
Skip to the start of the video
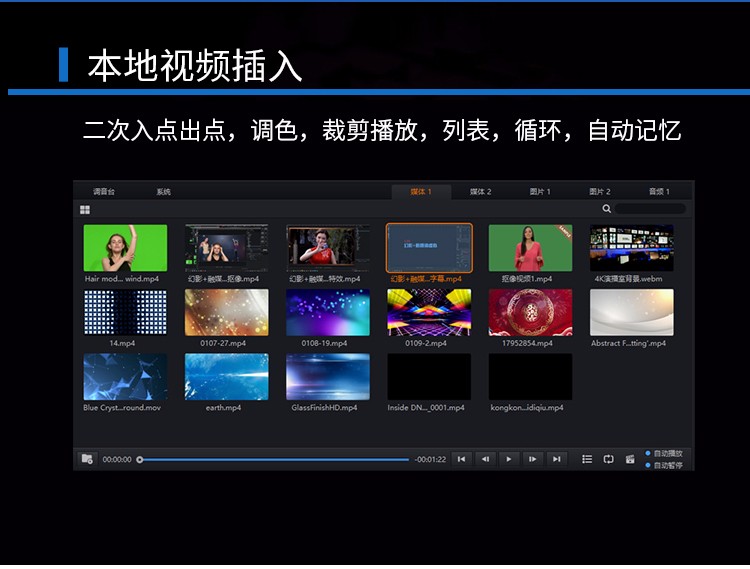(x=461, y=459)
